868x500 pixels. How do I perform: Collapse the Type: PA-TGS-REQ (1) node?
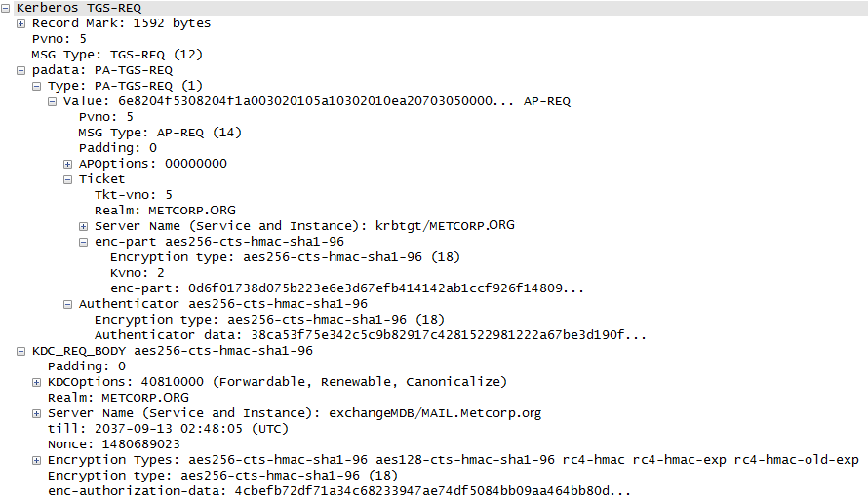(x=37, y=86)
